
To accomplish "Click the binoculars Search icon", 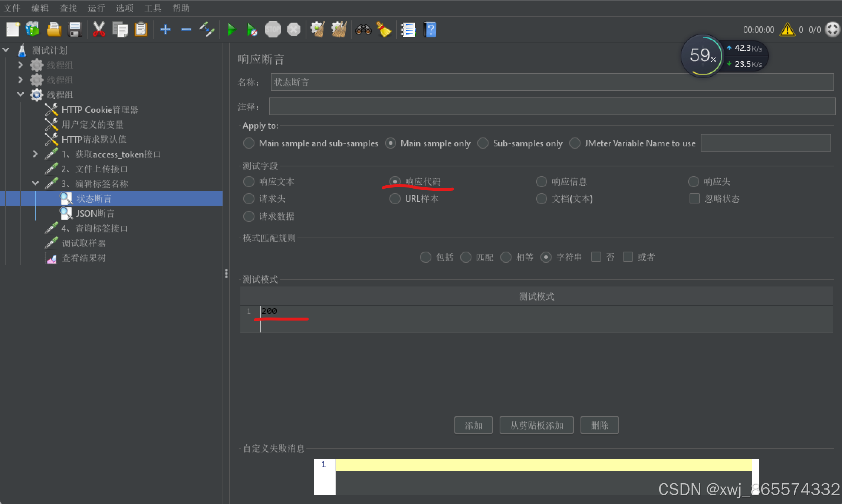I will [363, 30].
